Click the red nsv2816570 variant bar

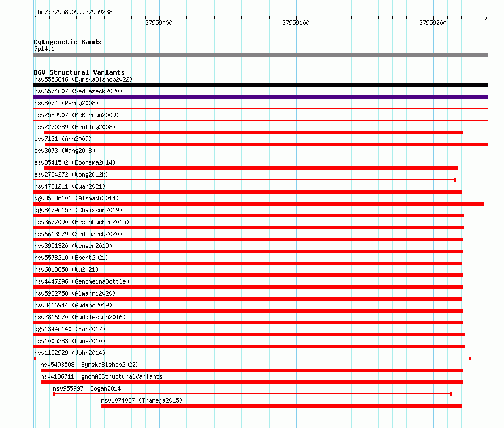pyautogui.click(x=248, y=323)
